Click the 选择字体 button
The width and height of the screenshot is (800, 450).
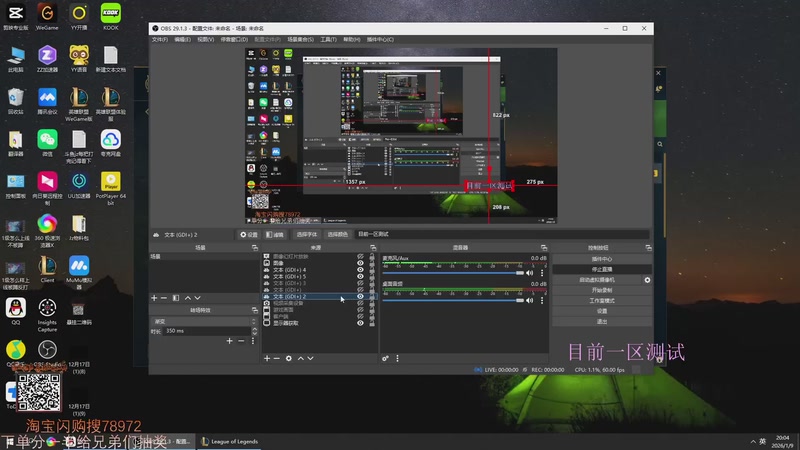tap(307, 234)
